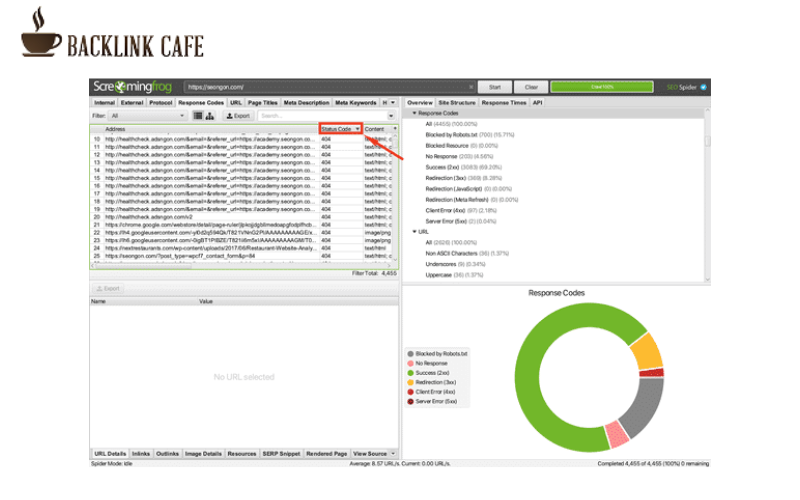The width and height of the screenshot is (800, 500).
Task: Select Client Error (4xx) in overview tree
Action: 461,210
